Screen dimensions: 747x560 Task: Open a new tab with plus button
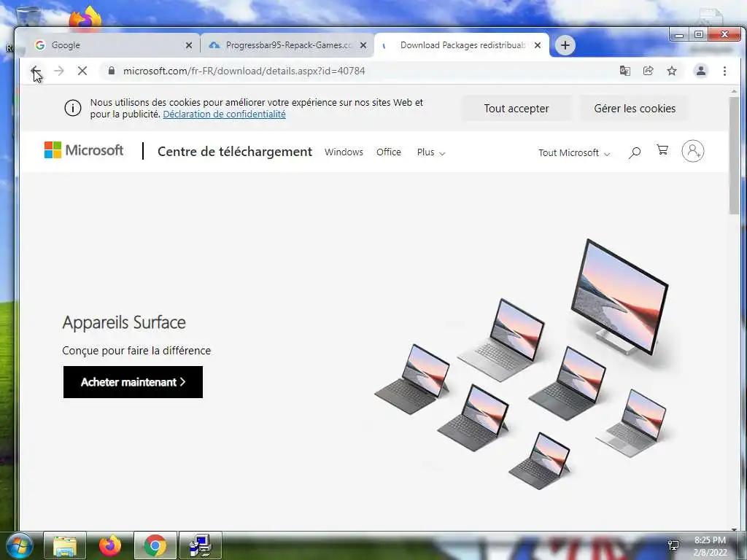[x=565, y=45]
